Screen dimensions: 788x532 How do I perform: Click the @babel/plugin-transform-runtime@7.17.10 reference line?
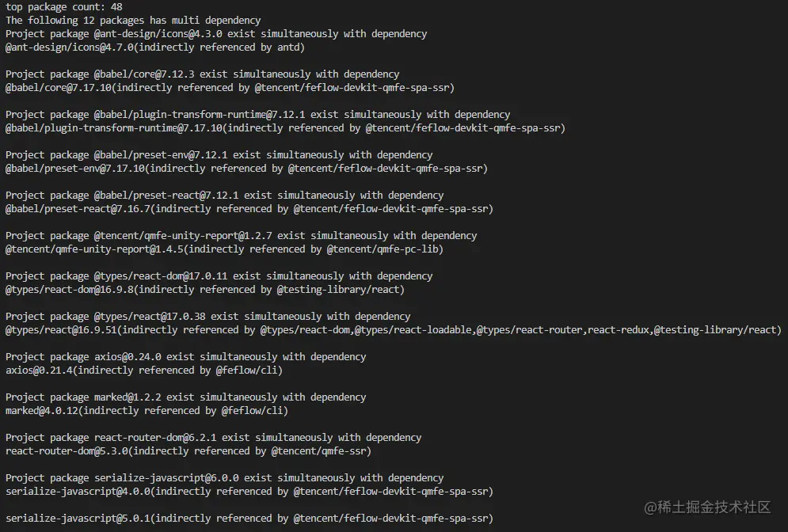tap(285, 128)
